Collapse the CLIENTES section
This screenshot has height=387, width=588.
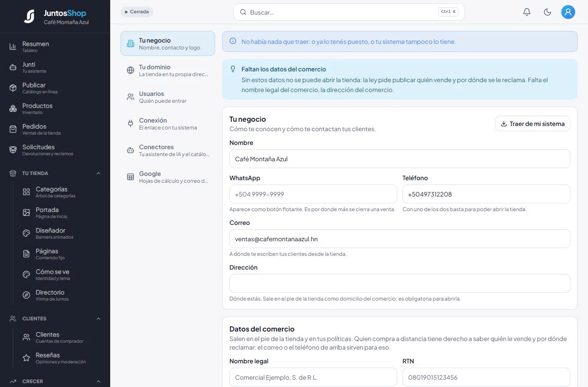point(55,319)
